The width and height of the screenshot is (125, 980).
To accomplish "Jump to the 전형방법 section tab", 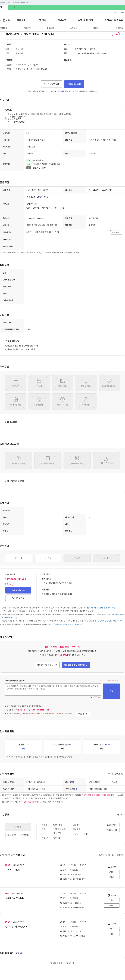I will pyautogui.click(x=96, y=28).
